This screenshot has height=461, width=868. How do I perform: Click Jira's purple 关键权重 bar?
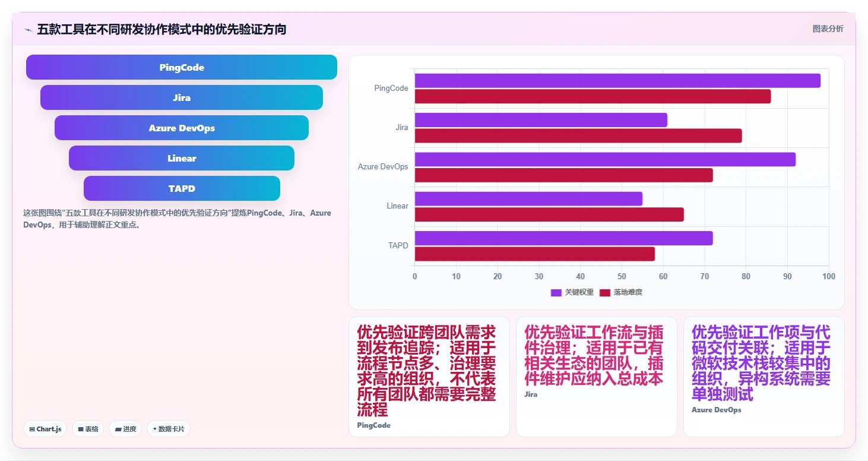point(541,120)
